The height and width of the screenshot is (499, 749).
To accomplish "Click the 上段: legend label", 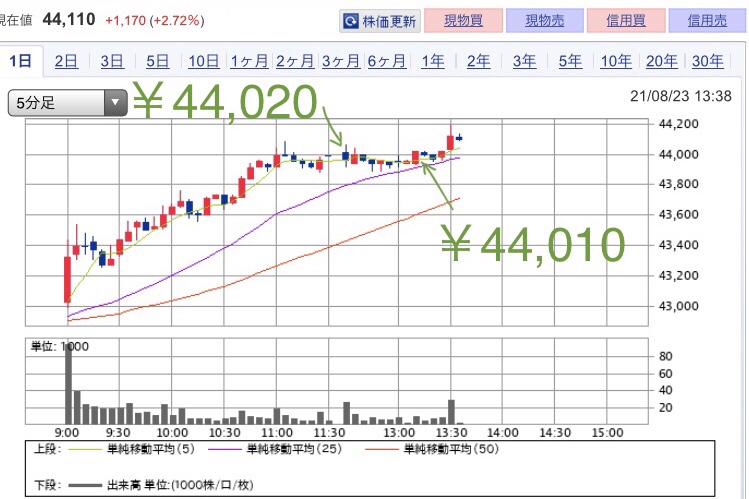I will point(47,449).
